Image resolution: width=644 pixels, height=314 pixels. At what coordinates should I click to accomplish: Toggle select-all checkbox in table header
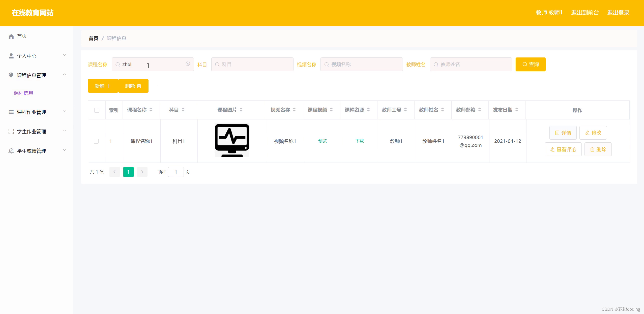97,110
